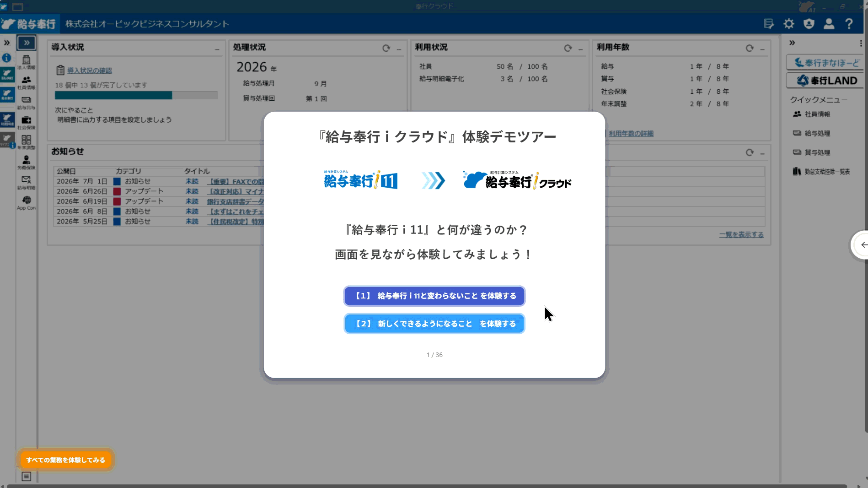Screen dimensions: 868x488
Task: Click button 【1】 給与奉行i11と変わらないことを体験する
Action: pos(434,296)
